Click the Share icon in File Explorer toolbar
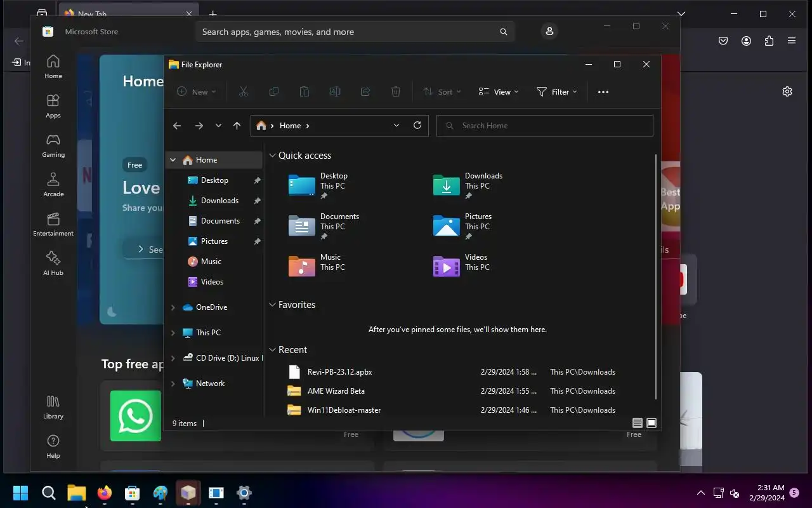 click(x=365, y=91)
